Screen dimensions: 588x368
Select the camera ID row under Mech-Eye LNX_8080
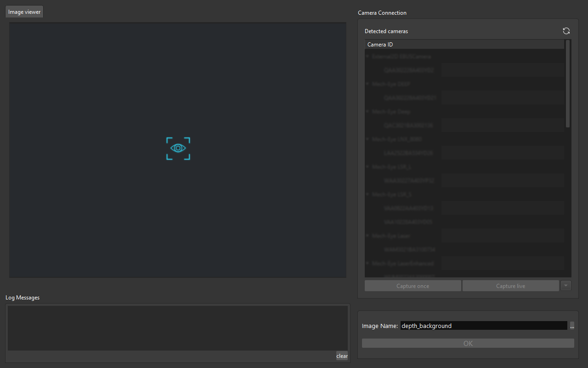[408, 153]
